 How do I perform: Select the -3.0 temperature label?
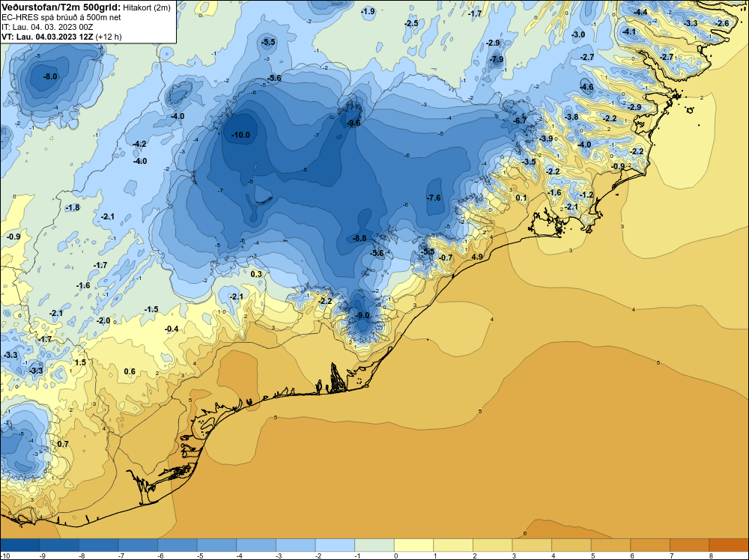tap(578, 35)
